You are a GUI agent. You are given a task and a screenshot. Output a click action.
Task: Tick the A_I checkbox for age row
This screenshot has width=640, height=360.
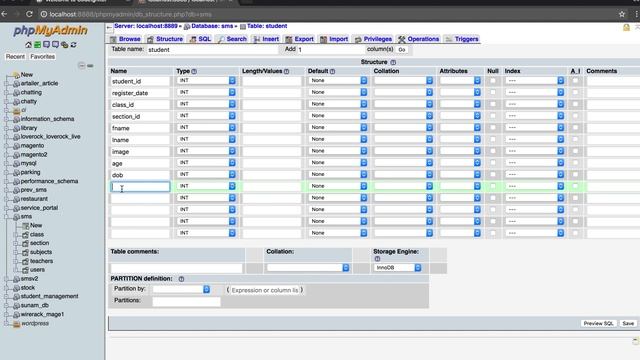click(575, 163)
